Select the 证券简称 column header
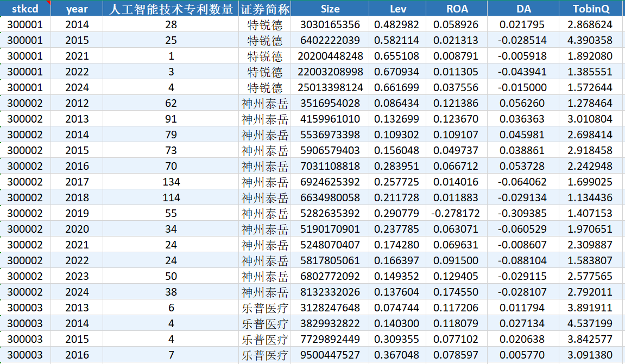The width and height of the screenshot is (625, 364). (265, 9)
